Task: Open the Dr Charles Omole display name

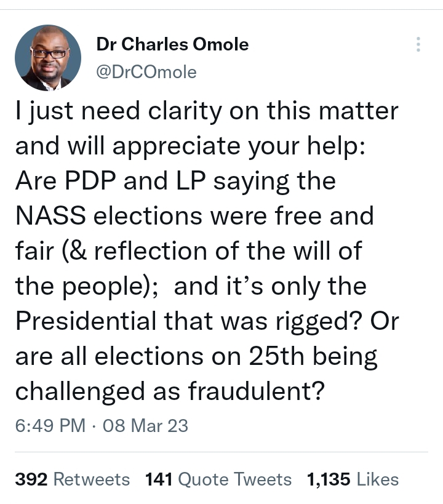Action: 172,44
